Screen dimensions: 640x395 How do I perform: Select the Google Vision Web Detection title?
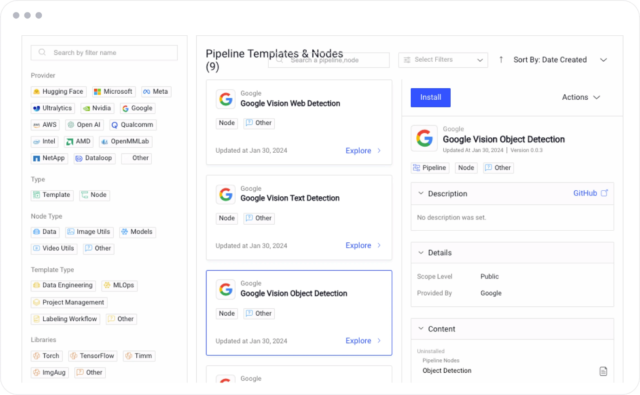tap(290, 104)
